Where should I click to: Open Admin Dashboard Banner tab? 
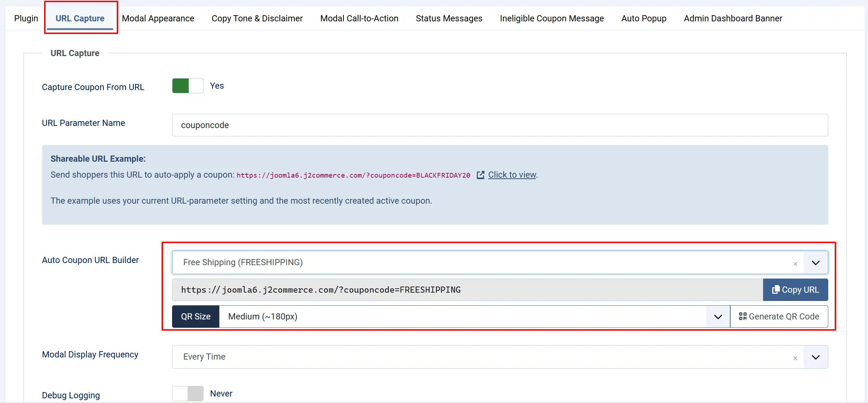point(733,18)
